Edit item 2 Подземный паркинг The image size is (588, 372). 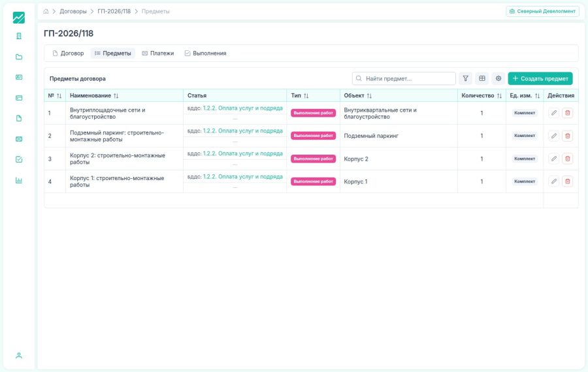pos(554,136)
